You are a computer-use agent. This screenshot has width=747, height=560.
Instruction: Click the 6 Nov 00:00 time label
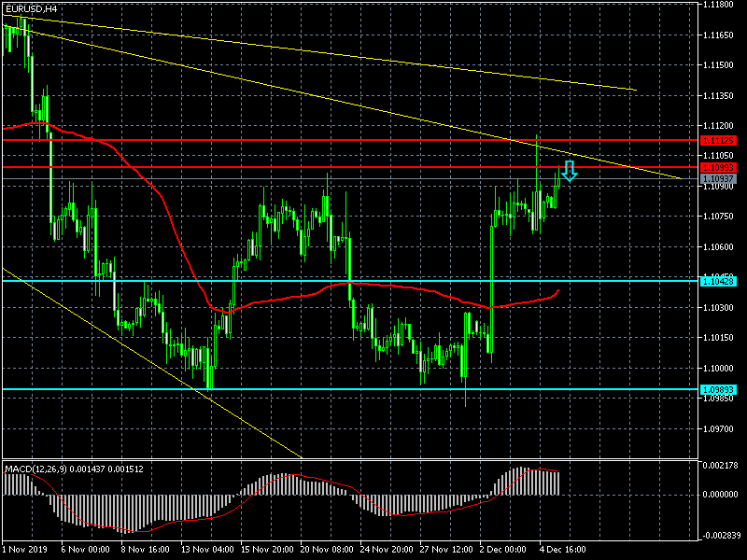85,550
